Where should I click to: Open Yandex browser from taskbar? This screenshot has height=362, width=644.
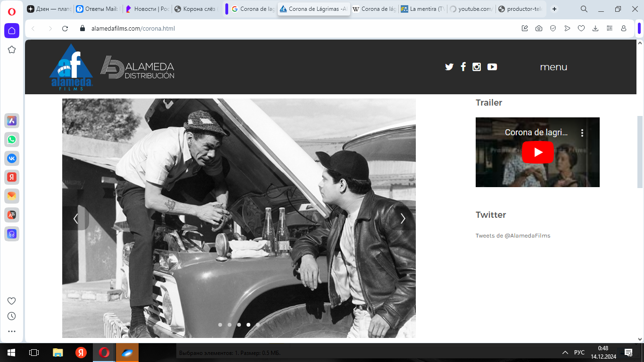pyautogui.click(x=81, y=353)
